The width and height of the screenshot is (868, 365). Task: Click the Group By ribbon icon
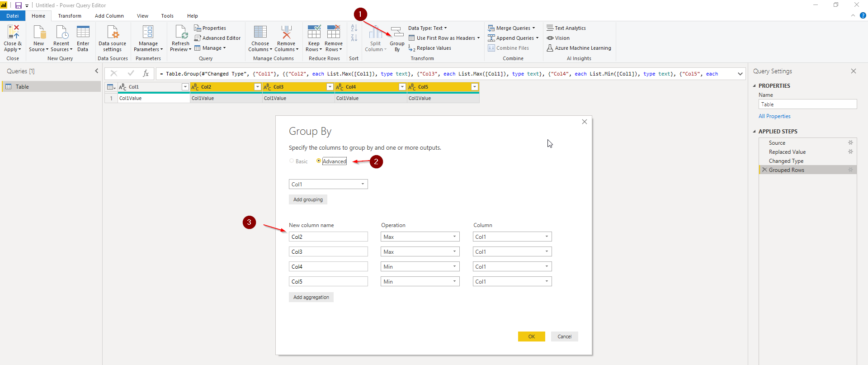(397, 32)
